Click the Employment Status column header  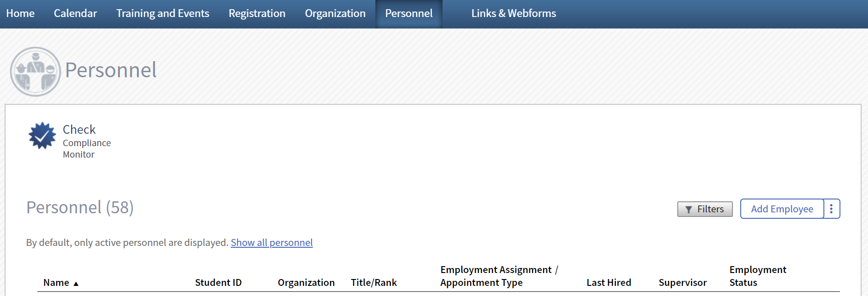pyautogui.click(x=757, y=276)
